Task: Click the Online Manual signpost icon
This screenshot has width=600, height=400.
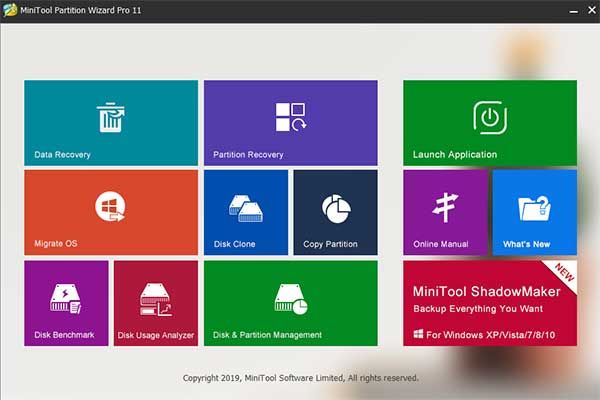Action: click(445, 207)
